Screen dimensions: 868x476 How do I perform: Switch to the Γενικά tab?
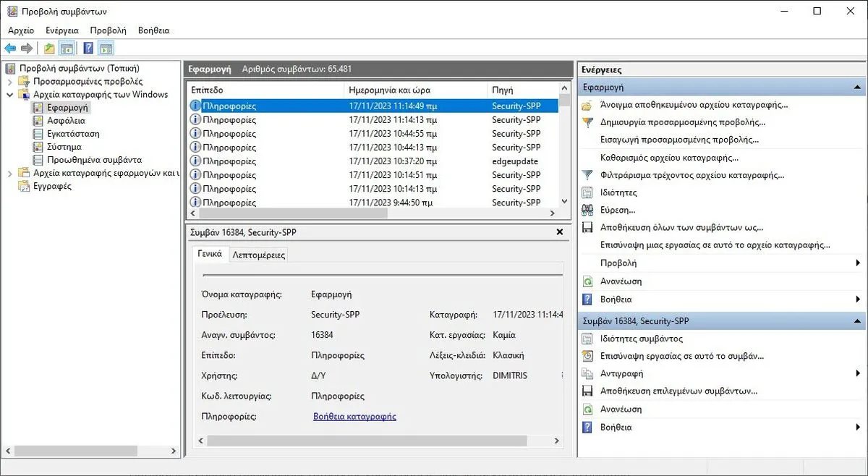pyautogui.click(x=209, y=254)
